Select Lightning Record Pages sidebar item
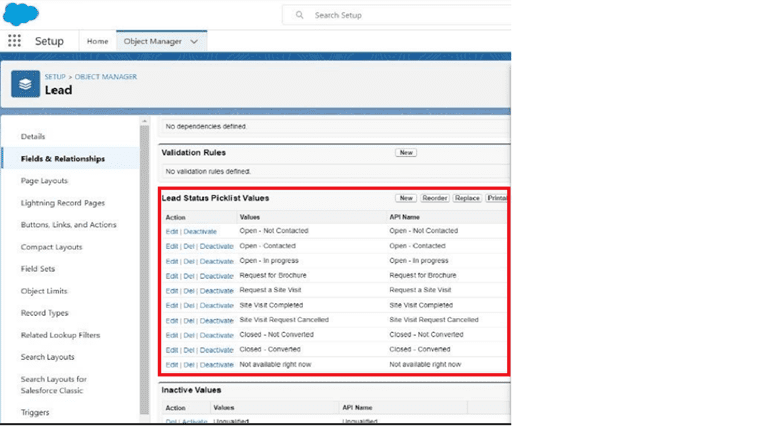Screen dimensions: 780x438 point(62,203)
